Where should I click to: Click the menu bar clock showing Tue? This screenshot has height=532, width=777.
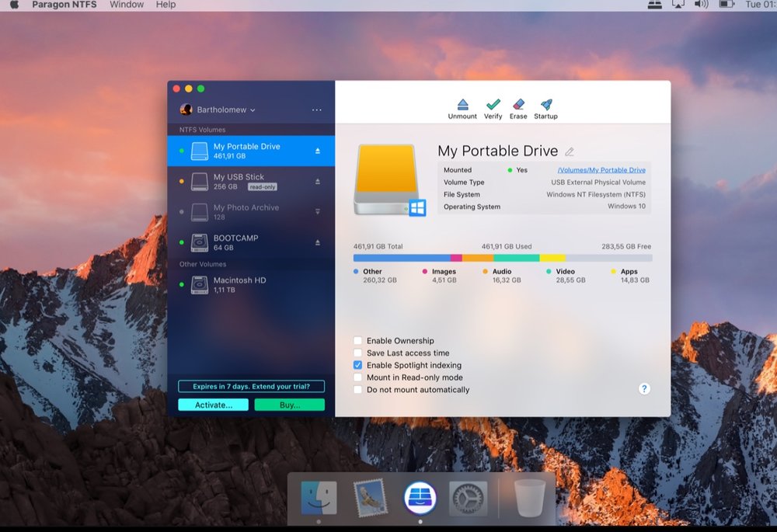pyautogui.click(x=761, y=5)
